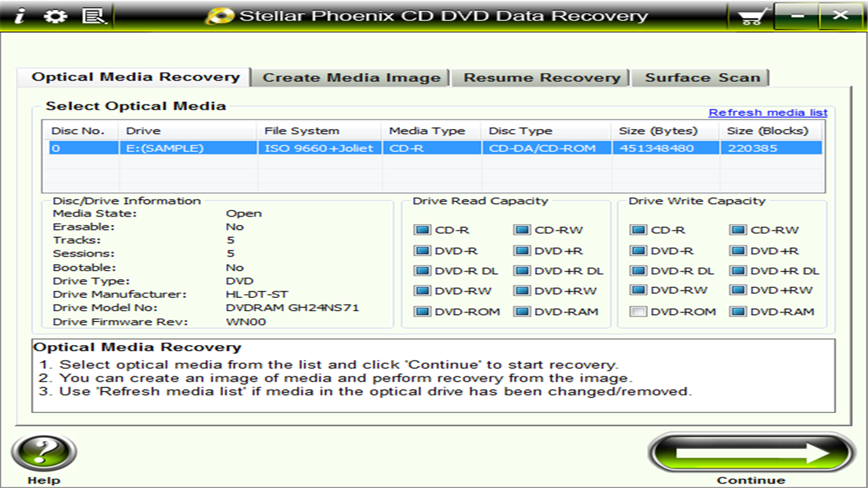Toggle DVD-ROM checkbox in Drive Read Capacity
Screen dimensions: 868x488
pyautogui.click(x=422, y=311)
